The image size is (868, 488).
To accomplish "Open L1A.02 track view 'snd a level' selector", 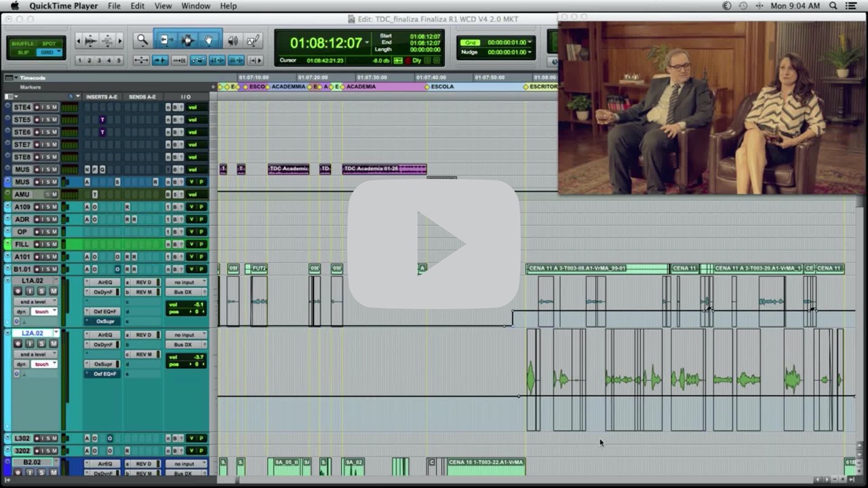I will click(35, 302).
